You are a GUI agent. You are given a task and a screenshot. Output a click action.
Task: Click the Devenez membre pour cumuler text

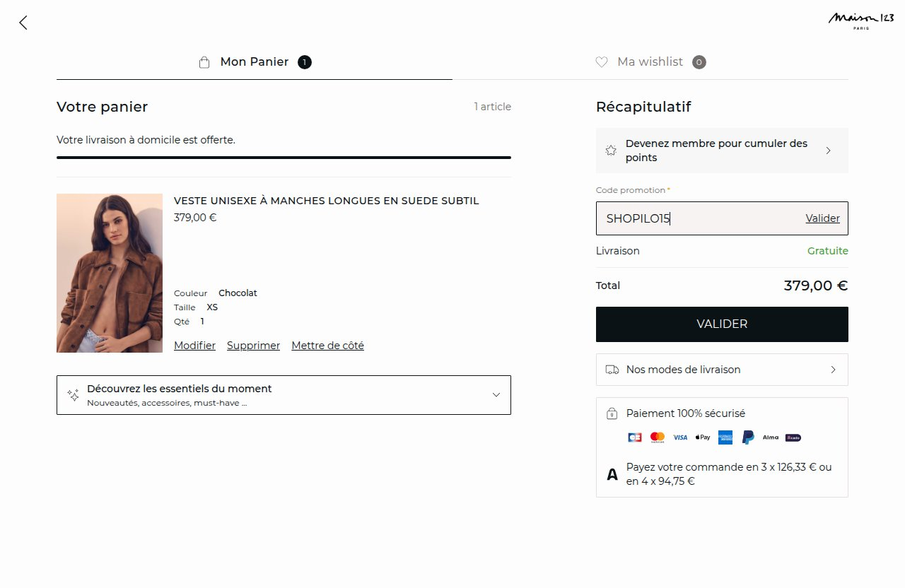pyautogui.click(x=716, y=151)
